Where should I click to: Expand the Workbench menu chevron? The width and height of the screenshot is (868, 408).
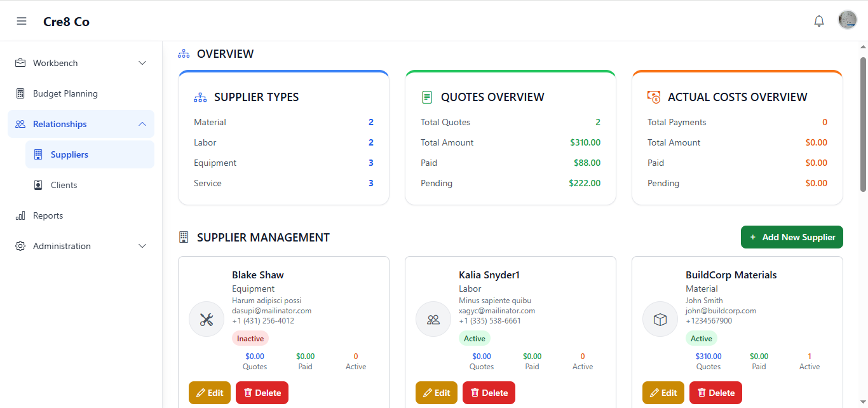(x=142, y=63)
